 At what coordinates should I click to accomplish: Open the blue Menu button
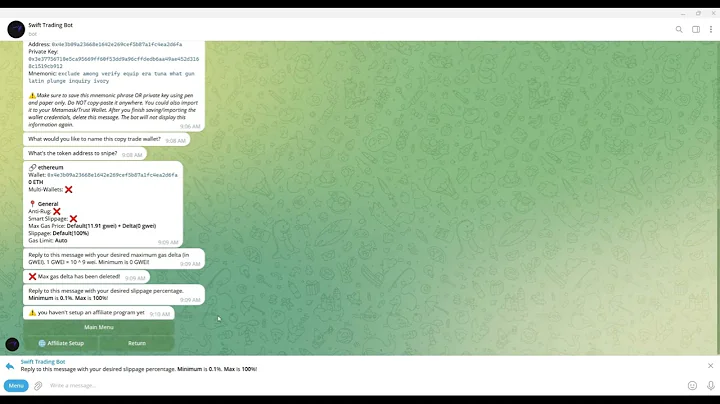coord(16,386)
